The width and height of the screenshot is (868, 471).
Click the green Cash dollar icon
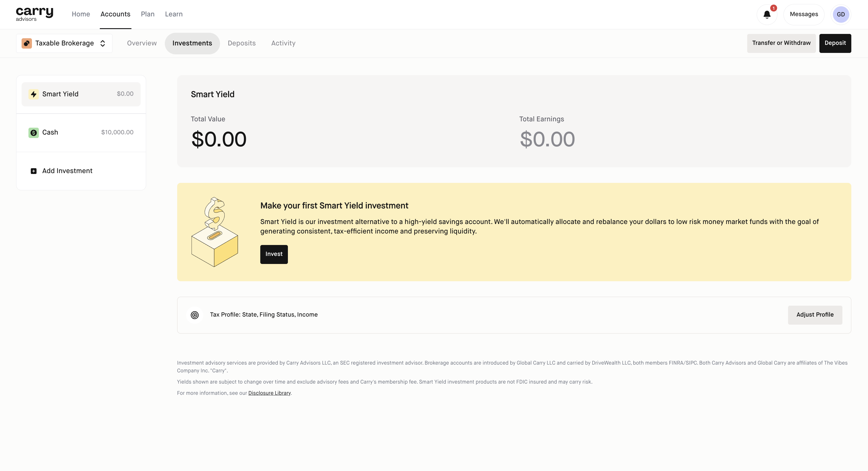pos(33,133)
